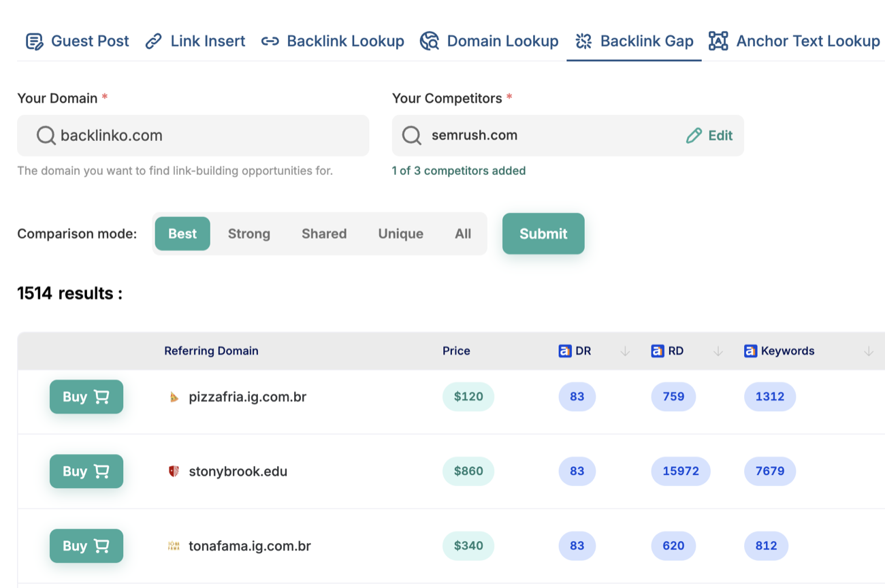The height and width of the screenshot is (588, 885).
Task: Open the Guest Post tab
Action: coord(77,42)
